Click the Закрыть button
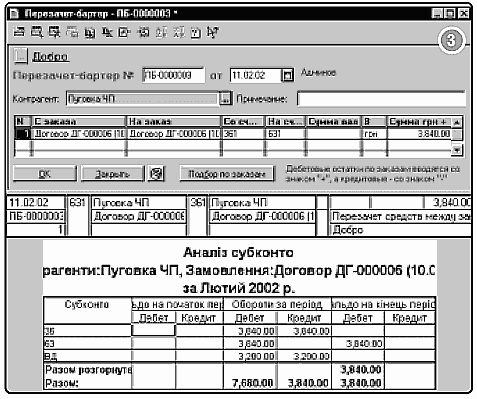This screenshot has height=399, width=477. (112, 174)
